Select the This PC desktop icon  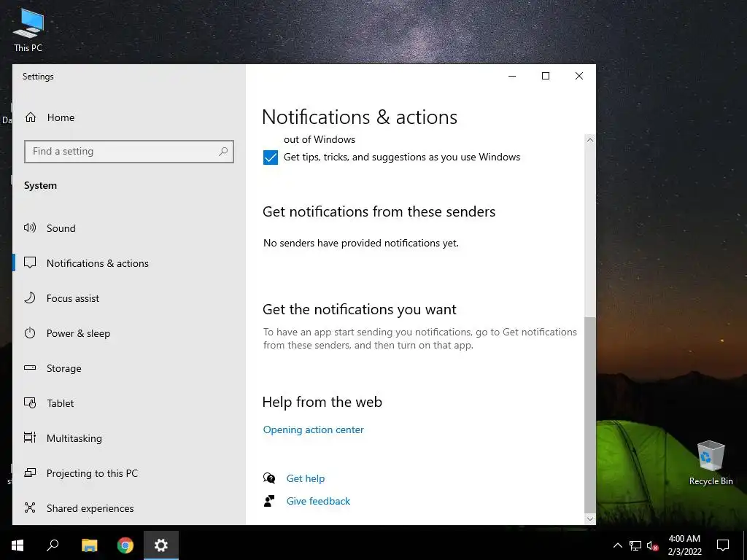click(28, 31)
